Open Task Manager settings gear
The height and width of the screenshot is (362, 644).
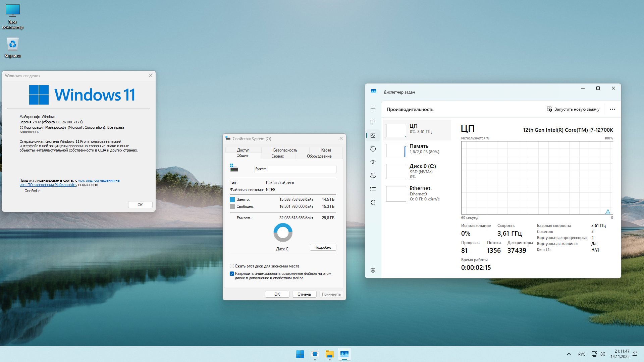coord(373,270)
